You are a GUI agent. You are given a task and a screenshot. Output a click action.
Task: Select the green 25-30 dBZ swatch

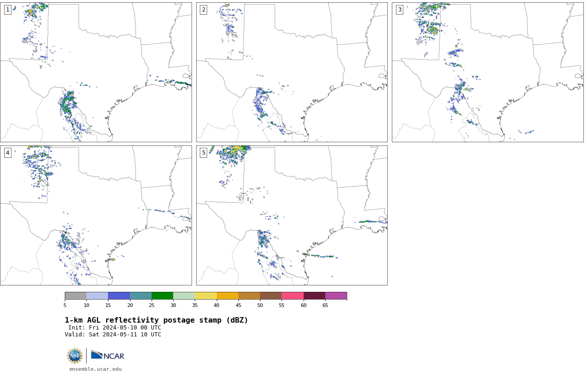pyautogui.click(x=162, y=296)
